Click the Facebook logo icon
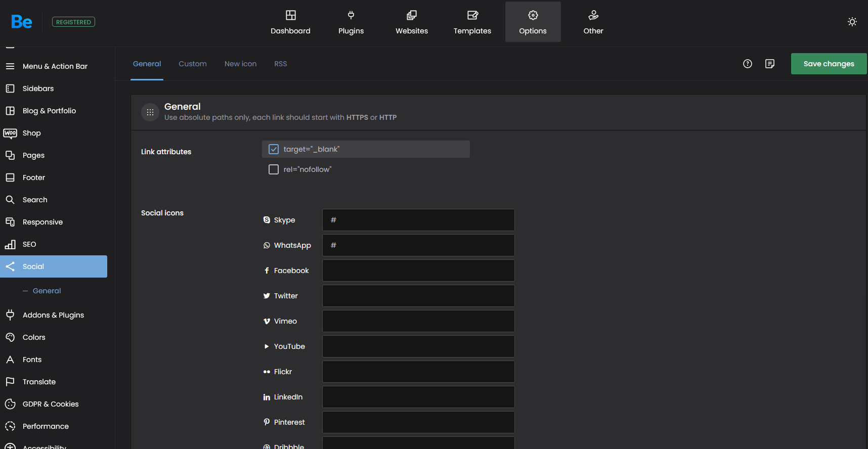Viewport: 868px width, 449px height. point(267,271)
